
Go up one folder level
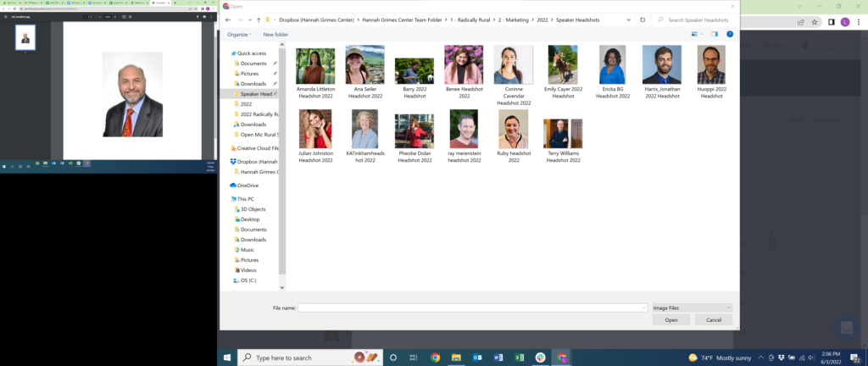pos(258,19)
